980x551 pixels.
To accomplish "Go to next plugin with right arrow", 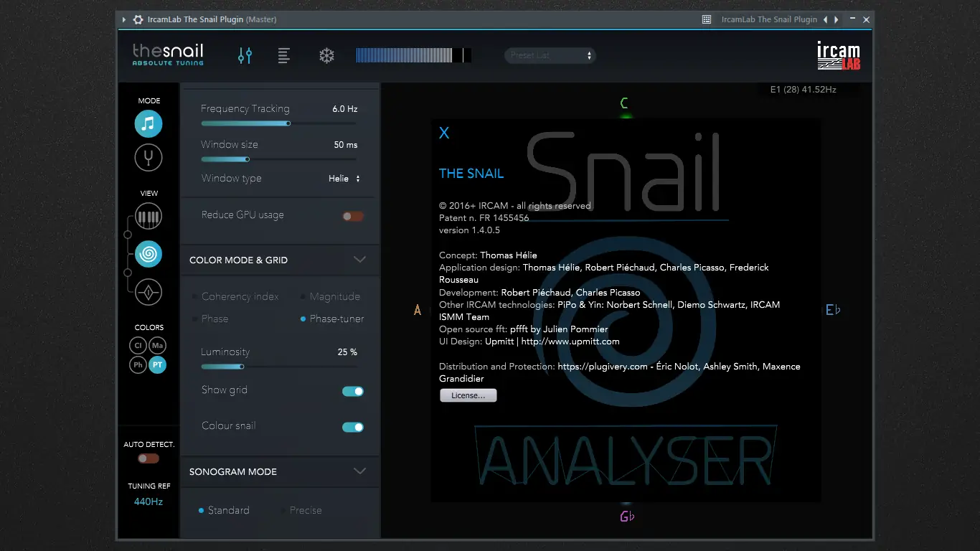I will click(835, 19).
